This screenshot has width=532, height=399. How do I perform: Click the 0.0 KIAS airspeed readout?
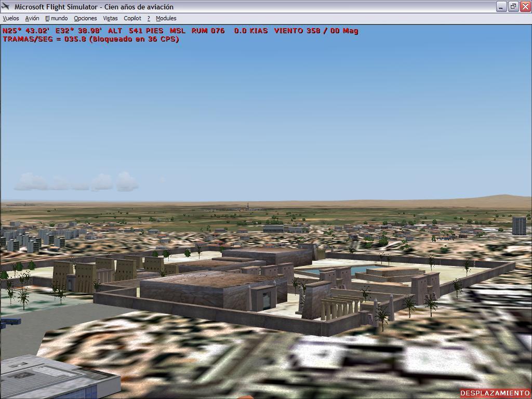251,31
